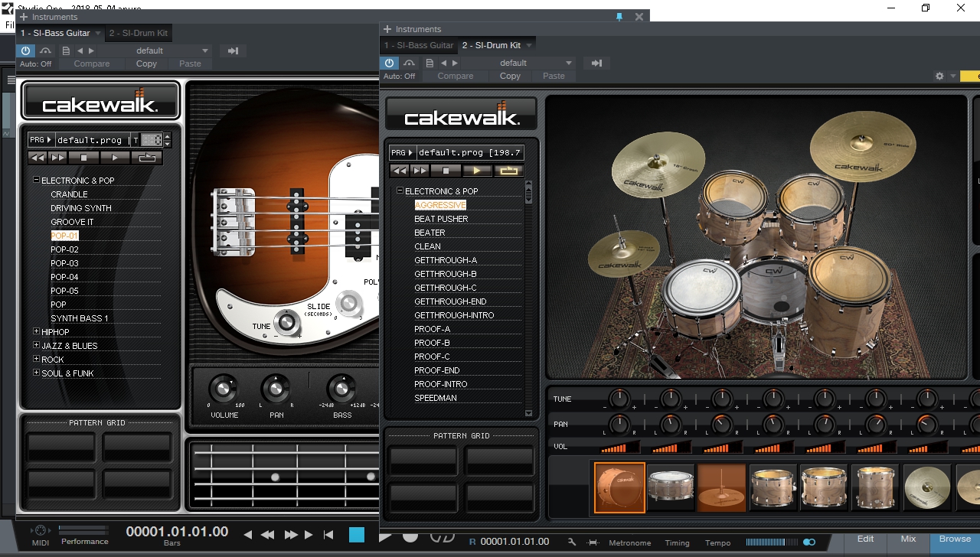Switch to the Mix tab at bottom right

(908, 538)
